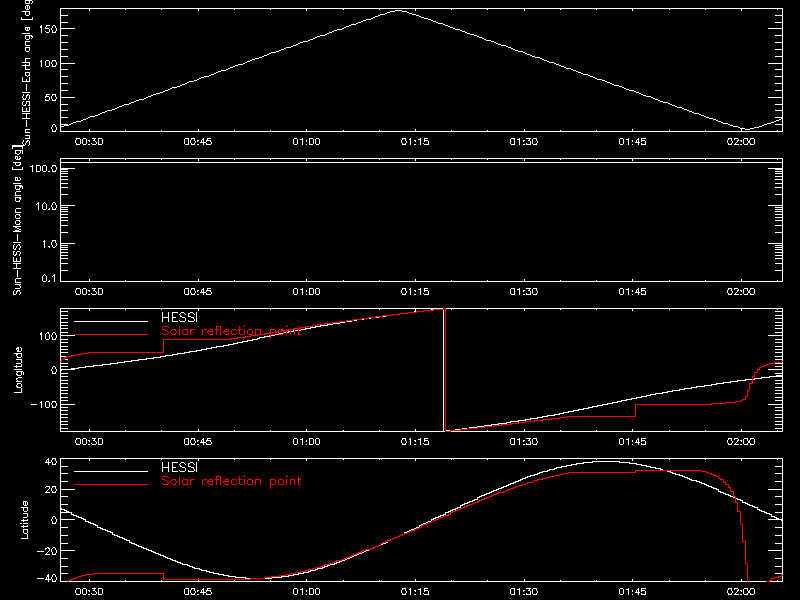Select 01:00 label under Longitude plot
The height and width of the screenshot is (600, 800).
coord(306,441)
